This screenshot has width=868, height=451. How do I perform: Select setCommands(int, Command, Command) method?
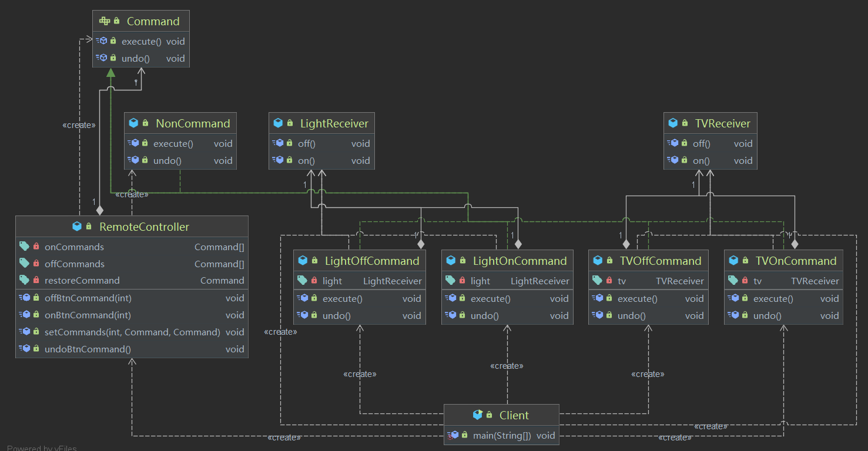tap(132, 332)
